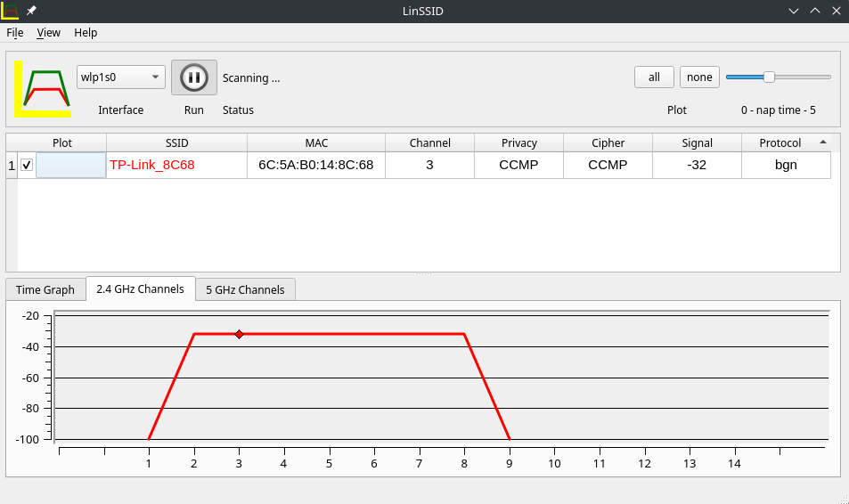Sort table by Signal column header

pos(697,142)
